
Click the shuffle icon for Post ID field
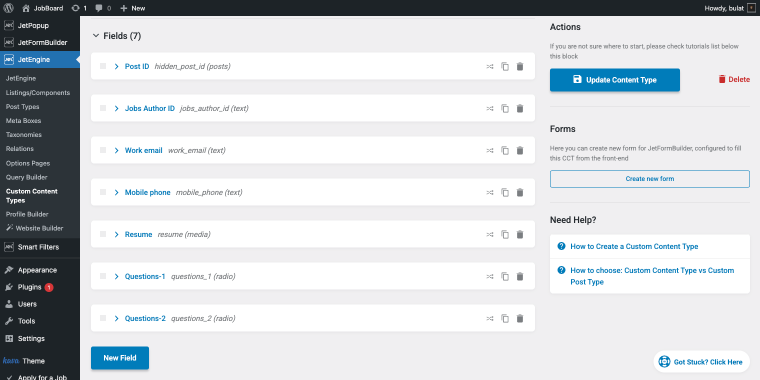[x=490, y=66]
